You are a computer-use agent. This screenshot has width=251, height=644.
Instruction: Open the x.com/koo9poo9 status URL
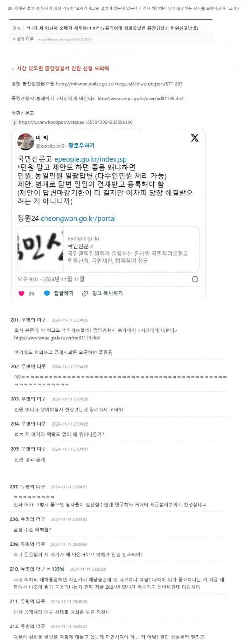click(x=76, y=122)
